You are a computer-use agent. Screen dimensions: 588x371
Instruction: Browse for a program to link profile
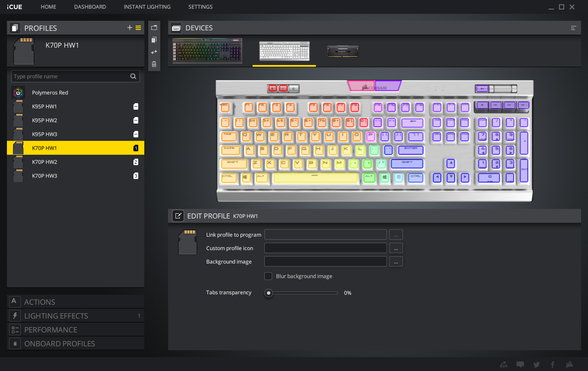(396, 235)
